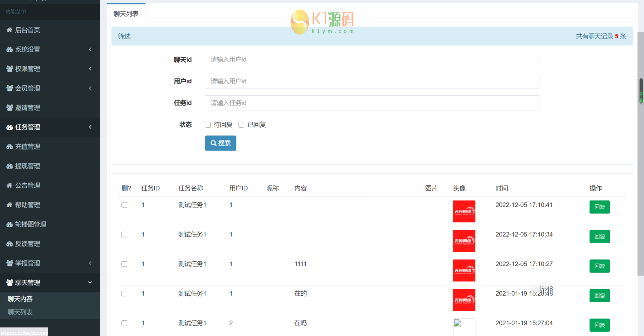Viewport: 644px width, 336px height.
Task: Click the avatar thumbnail for the 17:10:41 chat
Action: pos(464,211)
